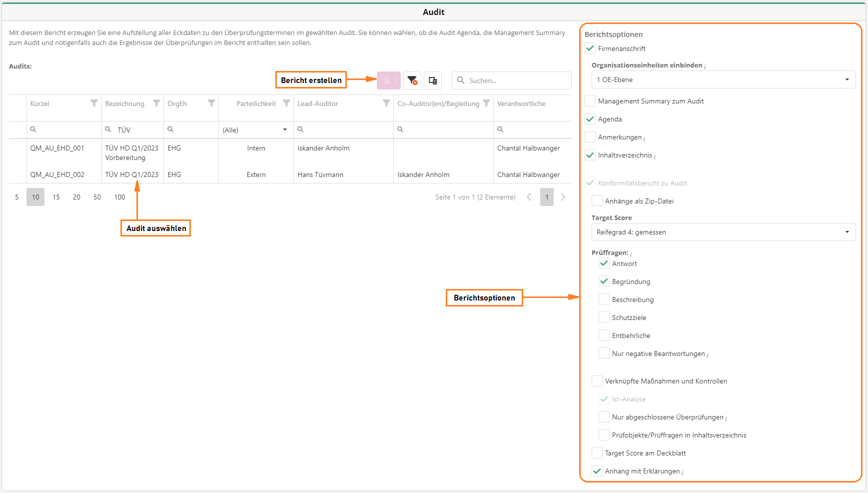This screenshot has height=493, width=868.
Task: Open the Organisationseinheiten einbinden dropdown
Action: pyautogui.click(x=723, y=79)
